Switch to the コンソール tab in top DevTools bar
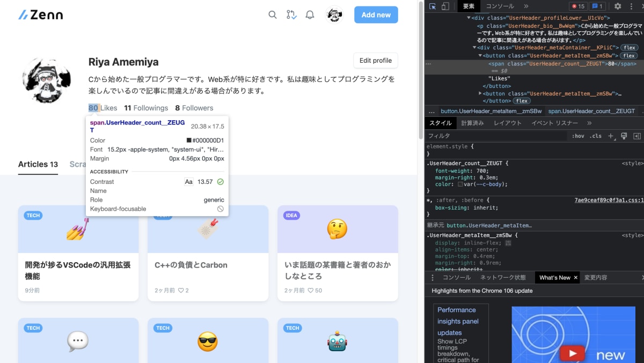Viewport: 644px width, 363px height. point(500,6)
